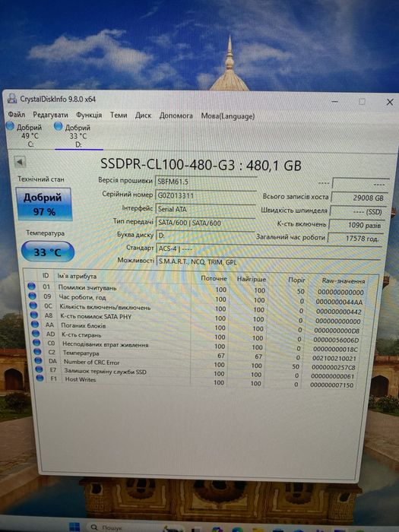Click the Ім'я атрибута column header
The height and width of the screenshot is (532, 399).
[x=77, y=276]
